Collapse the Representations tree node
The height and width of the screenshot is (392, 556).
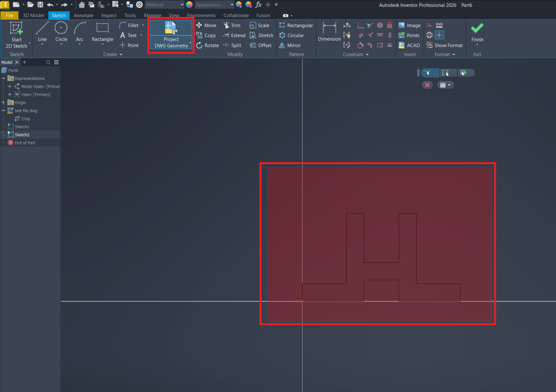3,78
